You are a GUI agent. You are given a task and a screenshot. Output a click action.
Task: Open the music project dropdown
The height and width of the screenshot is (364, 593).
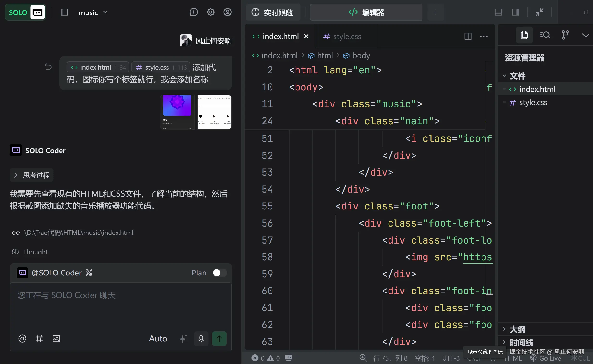(93, 12)
